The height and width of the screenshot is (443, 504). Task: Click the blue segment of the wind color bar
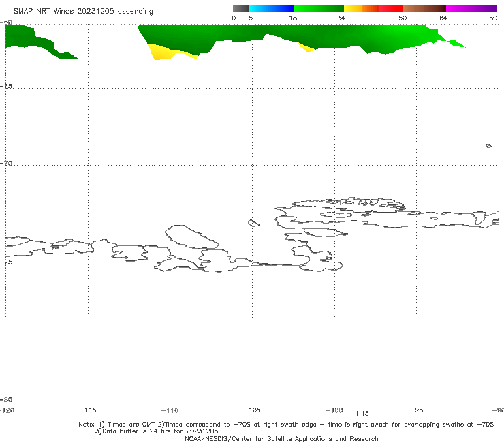(x=272, y=8)
